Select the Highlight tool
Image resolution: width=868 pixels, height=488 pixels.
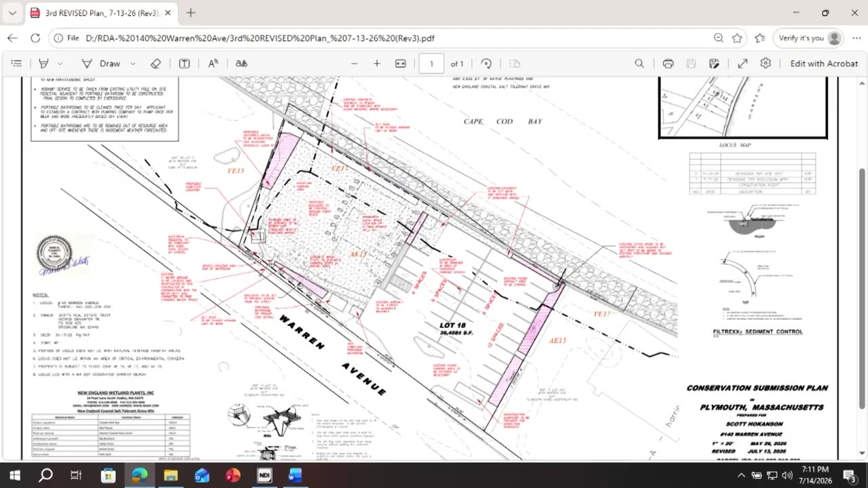point(44,64)
